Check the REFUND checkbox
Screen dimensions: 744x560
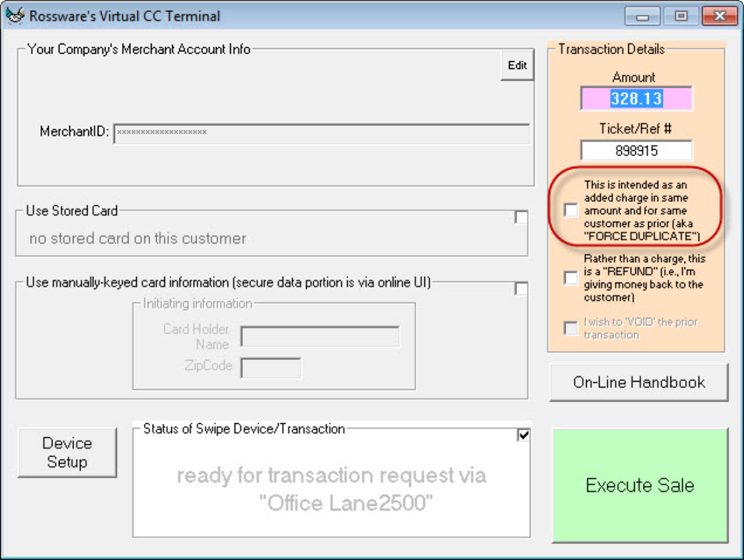click(x=571, y=277)
